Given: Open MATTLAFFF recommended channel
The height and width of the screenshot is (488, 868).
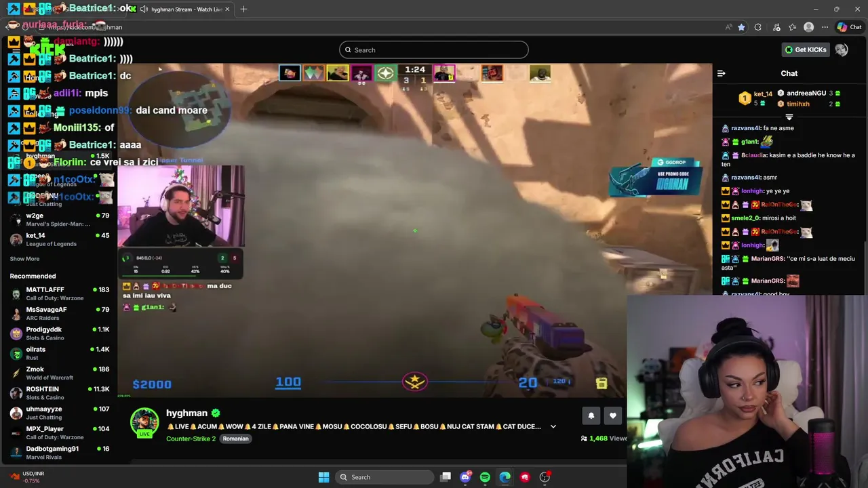Looking at the screenshot, I should pos(60,293).
